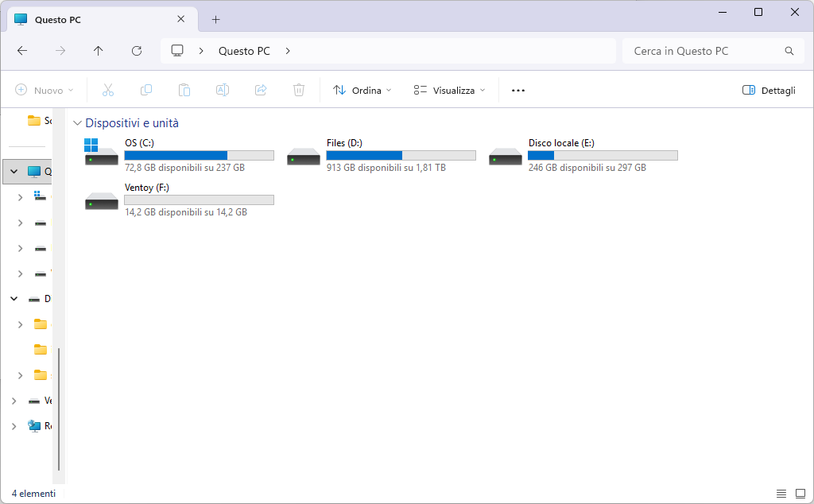
Task: Click the chevron before Questo PC in the address bar
Action: [201, 51]
